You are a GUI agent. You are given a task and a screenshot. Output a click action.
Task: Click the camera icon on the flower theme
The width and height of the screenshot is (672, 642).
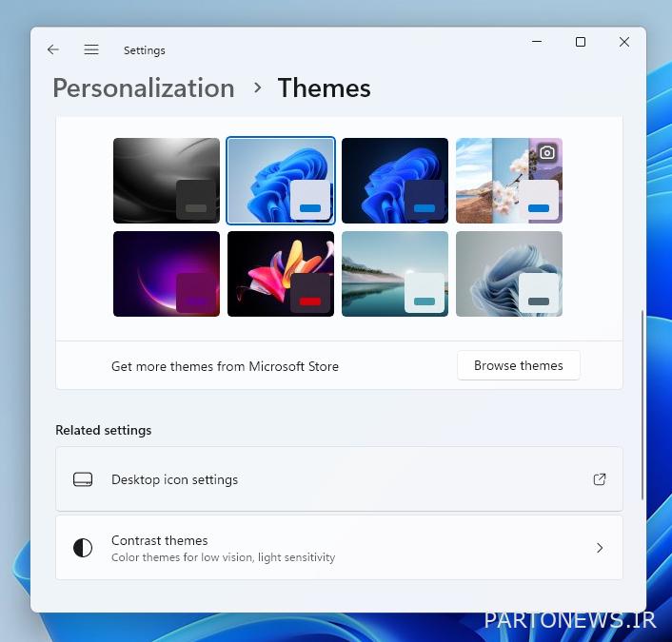(x=546, y=152)
